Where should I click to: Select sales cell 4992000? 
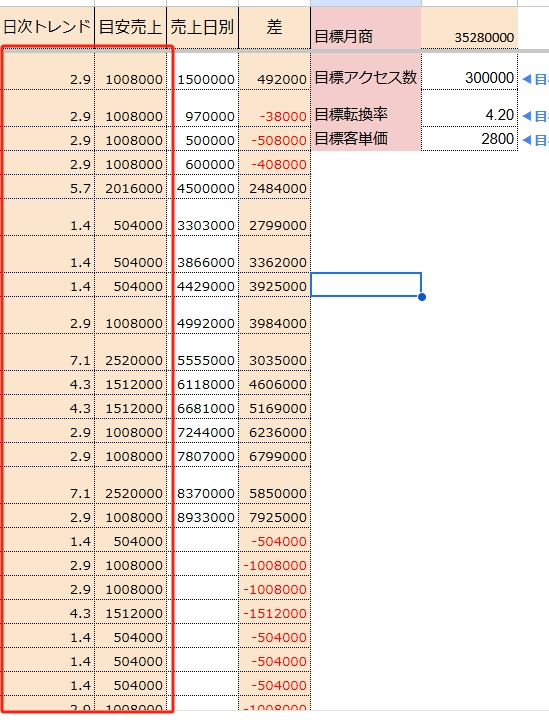tap(202, 315)
